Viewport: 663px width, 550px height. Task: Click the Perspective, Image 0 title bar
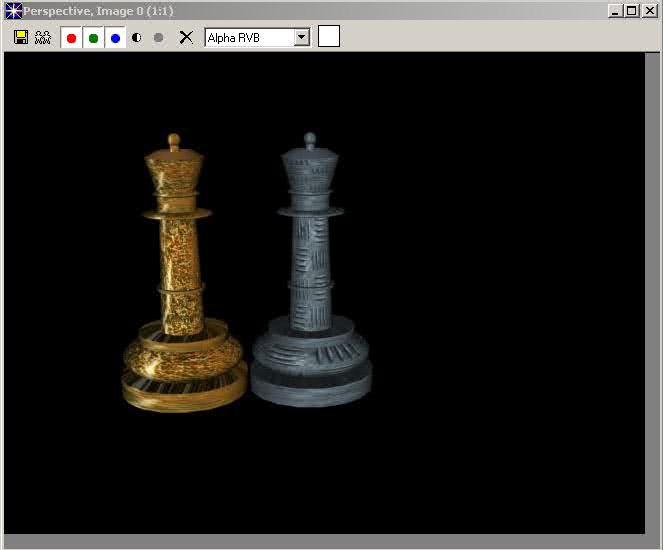click(x=300, y=11)
